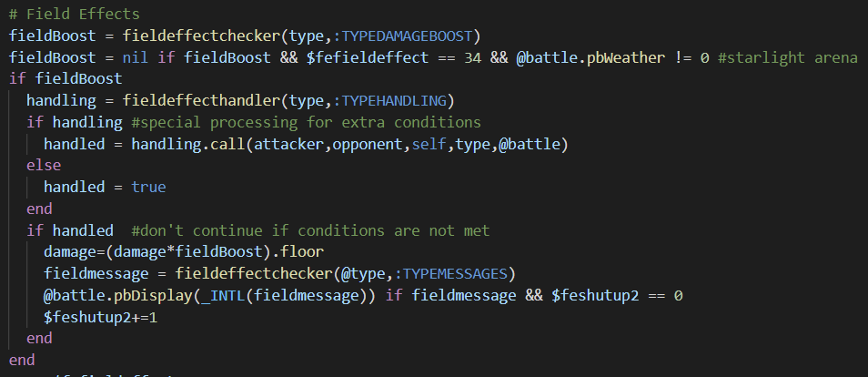
Task: Click the fieldeffecthandler function name
Action: [202, 100]
